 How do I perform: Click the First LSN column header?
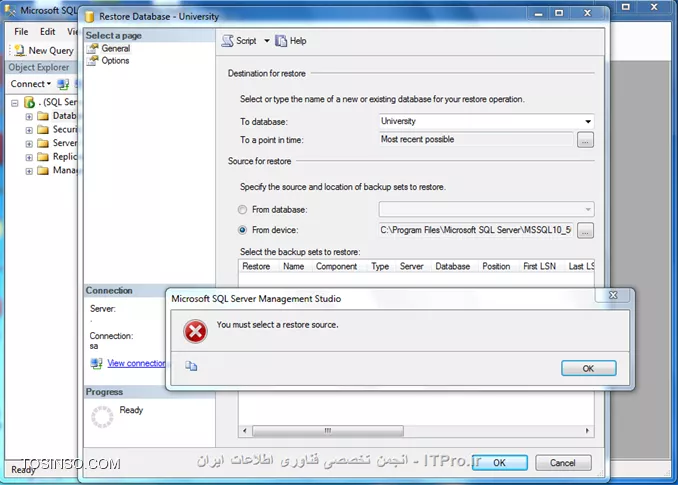click(540, 266)
